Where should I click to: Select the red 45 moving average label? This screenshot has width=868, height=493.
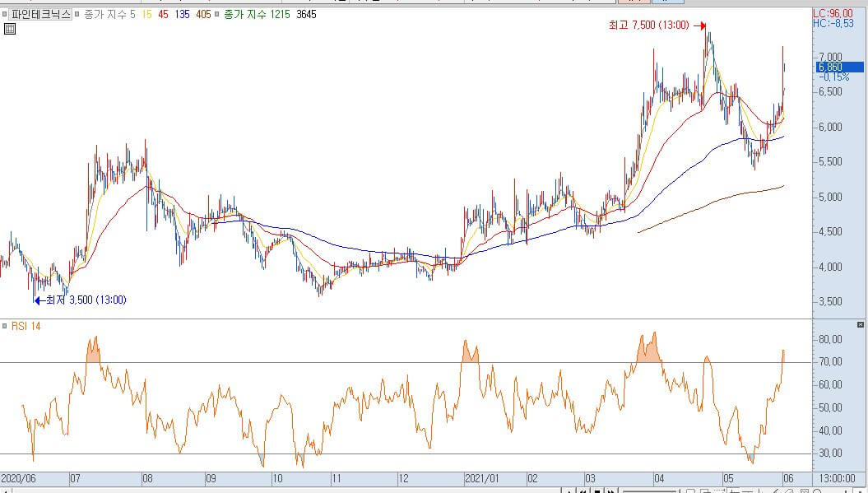click(163, 14)
